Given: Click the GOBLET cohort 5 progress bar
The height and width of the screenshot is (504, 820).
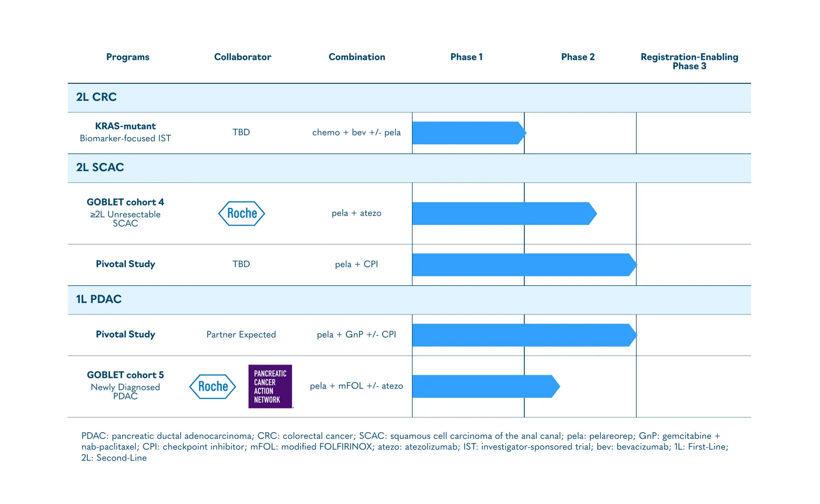Looking at the screenshot, I should (485, 386).
